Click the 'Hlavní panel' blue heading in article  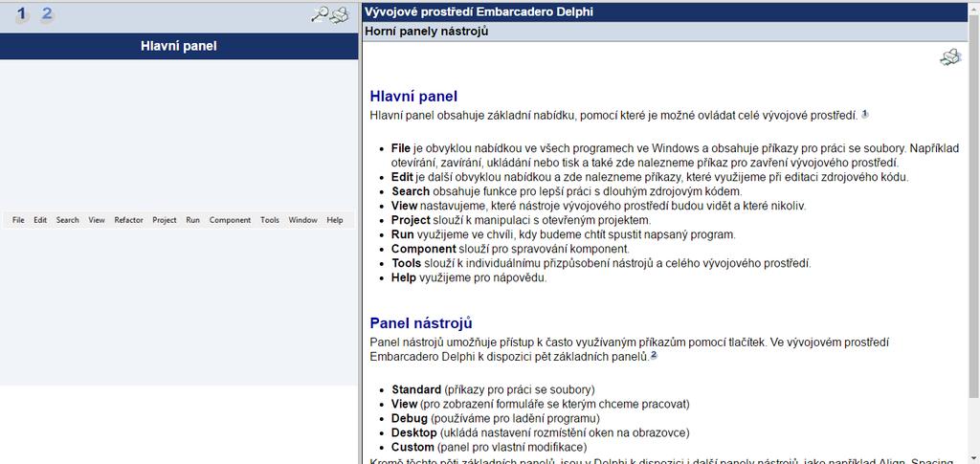pos(413,97)
